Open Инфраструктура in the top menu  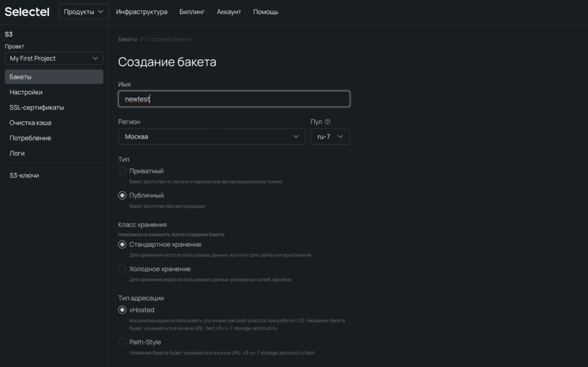pyautogui.click(x=142, y=12)
